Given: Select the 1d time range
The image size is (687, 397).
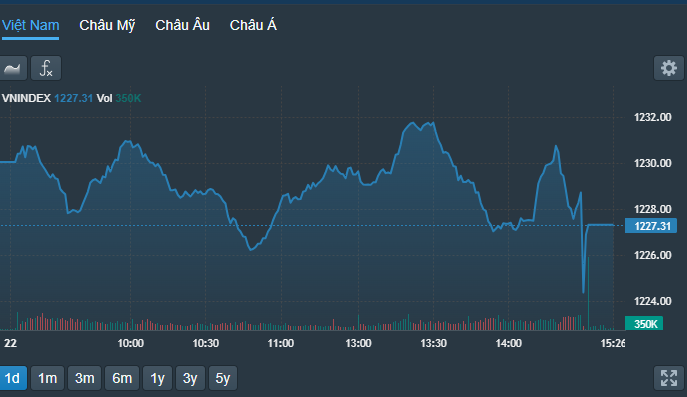Looking at the screenshot, I should tap(12, 378).
